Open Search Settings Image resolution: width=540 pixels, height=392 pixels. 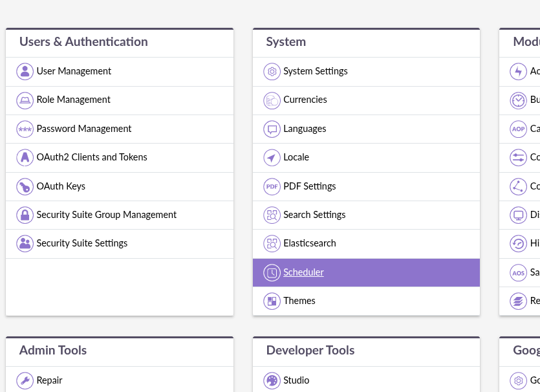coord(314,215)
